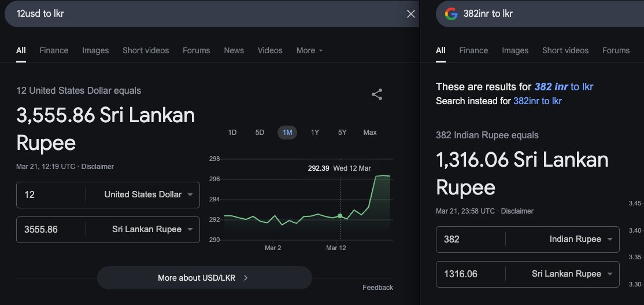The width and height of the screenshot is (644, 305).
Task: Click the amount field showing 1316.06
Action: click(471, 274)
